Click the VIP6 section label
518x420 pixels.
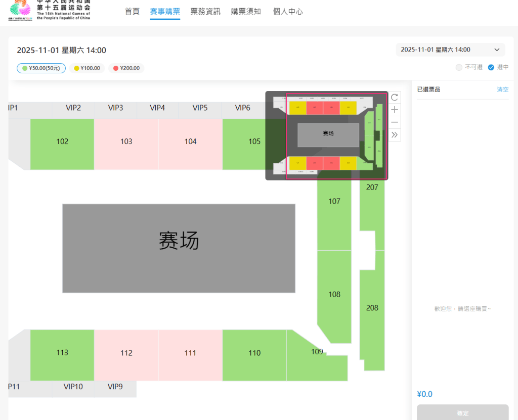242,108
